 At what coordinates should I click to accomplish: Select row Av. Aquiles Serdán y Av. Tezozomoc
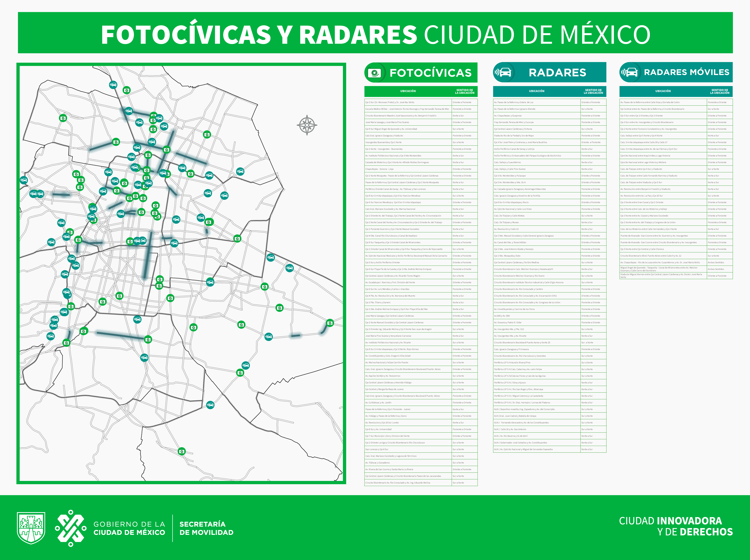421,376
